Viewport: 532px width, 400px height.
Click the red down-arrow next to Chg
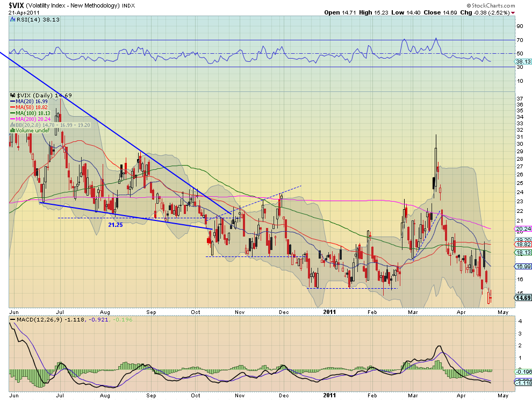pos(513,13)
